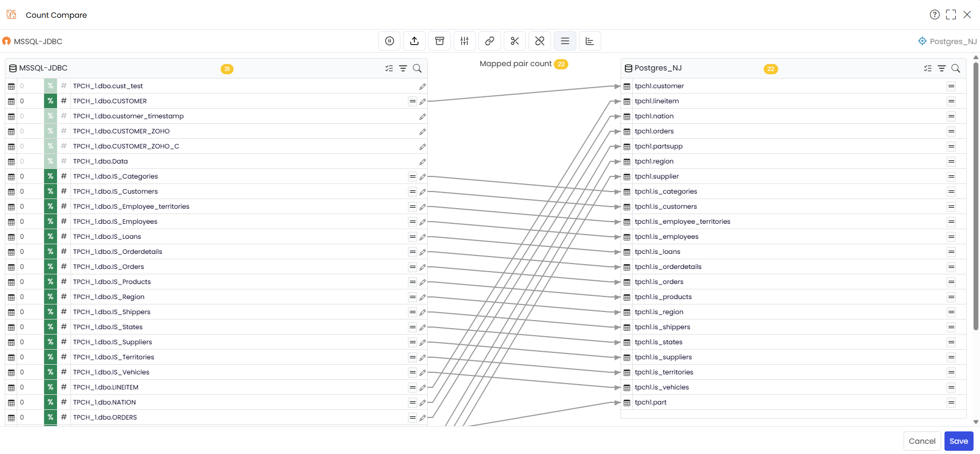The height and width of the screenshot is (454, 980).
Task: Click equals handle on TPCH_1.dbo.IS_Region row
Action: [x=412, y=297]
